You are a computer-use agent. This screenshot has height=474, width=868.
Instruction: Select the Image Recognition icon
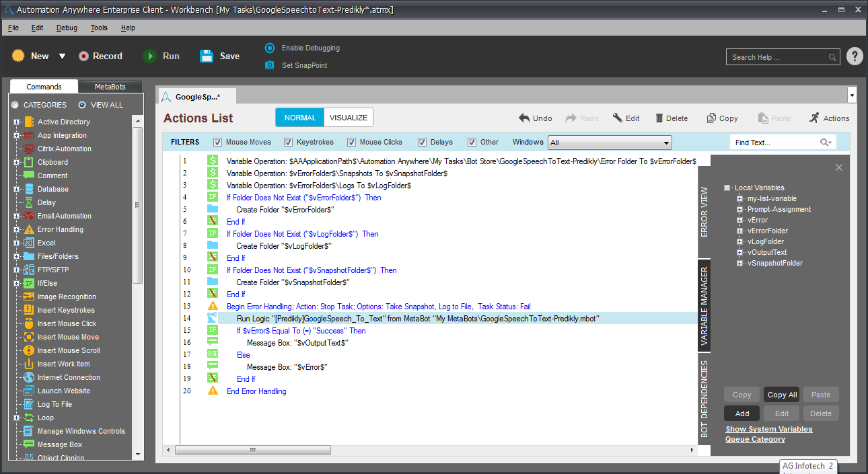coord(29,297)
